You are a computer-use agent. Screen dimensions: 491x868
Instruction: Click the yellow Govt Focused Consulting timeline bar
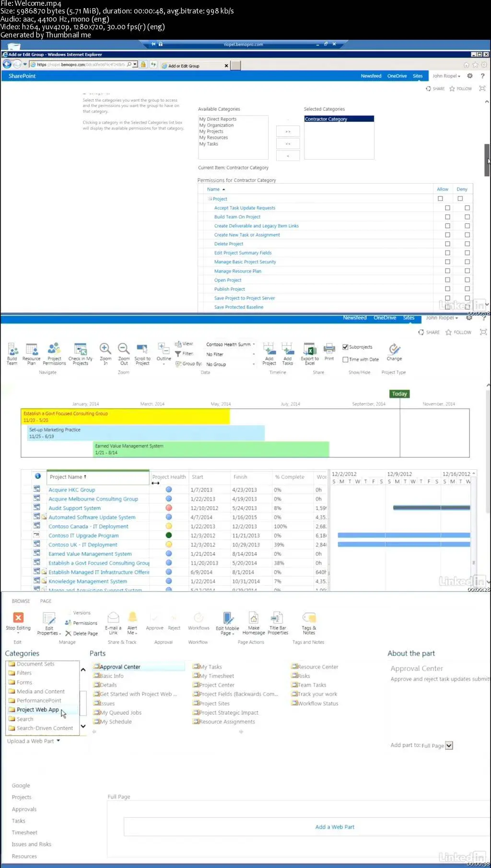coord(126,417)
